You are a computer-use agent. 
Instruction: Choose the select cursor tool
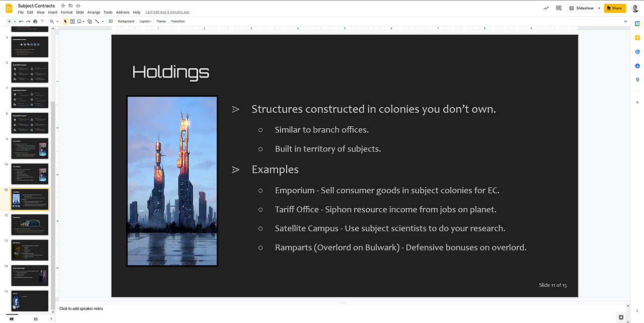[65, 21]
